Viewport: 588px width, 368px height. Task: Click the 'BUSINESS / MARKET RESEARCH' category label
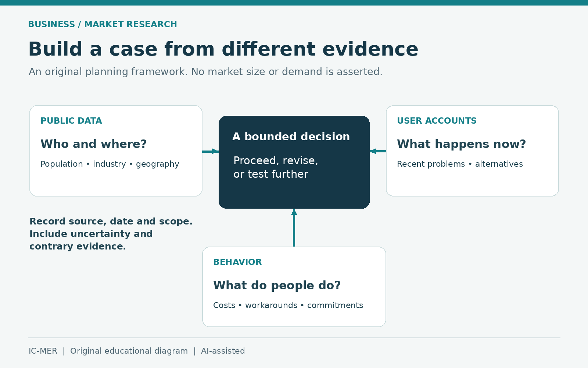(x=103, y=24)
